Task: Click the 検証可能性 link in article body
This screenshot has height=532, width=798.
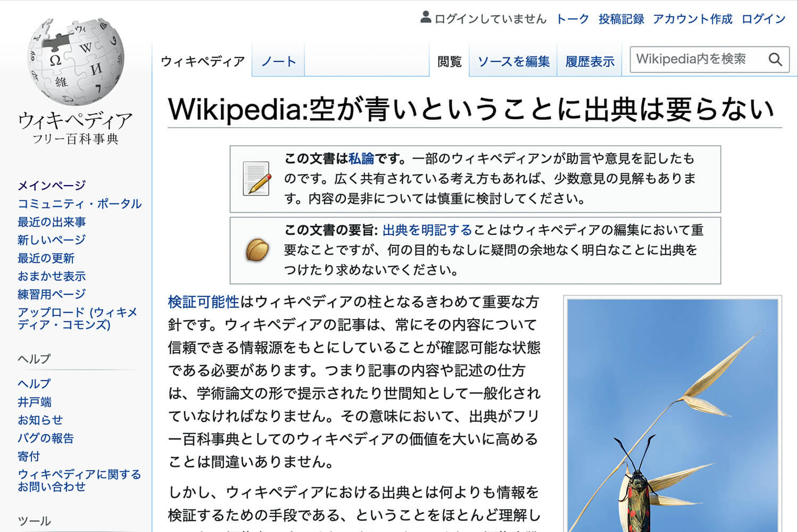Action: coord(204,302)
